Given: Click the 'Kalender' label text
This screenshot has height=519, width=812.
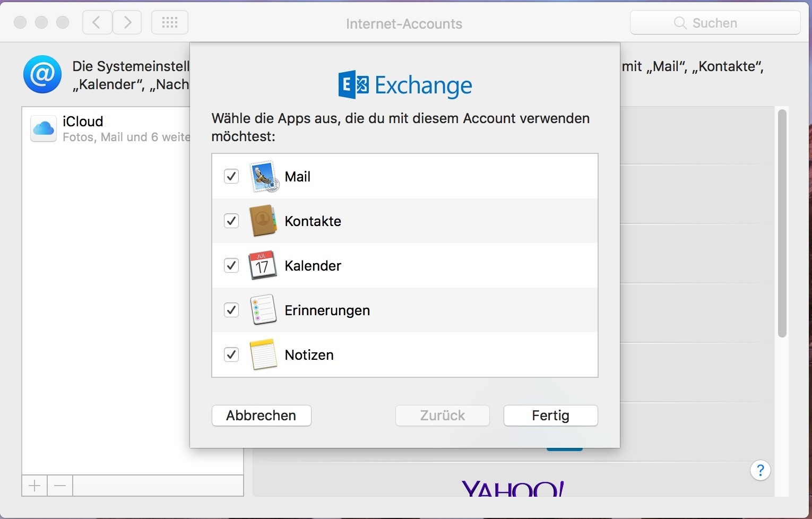Looking at the screenshot, I should pyautogui.click(x=313, y=266).
